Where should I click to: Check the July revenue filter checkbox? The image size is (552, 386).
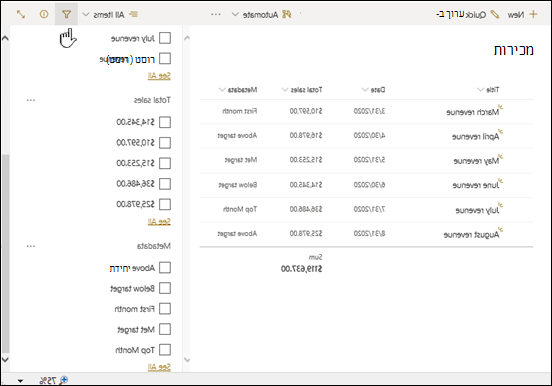[165, 38]
